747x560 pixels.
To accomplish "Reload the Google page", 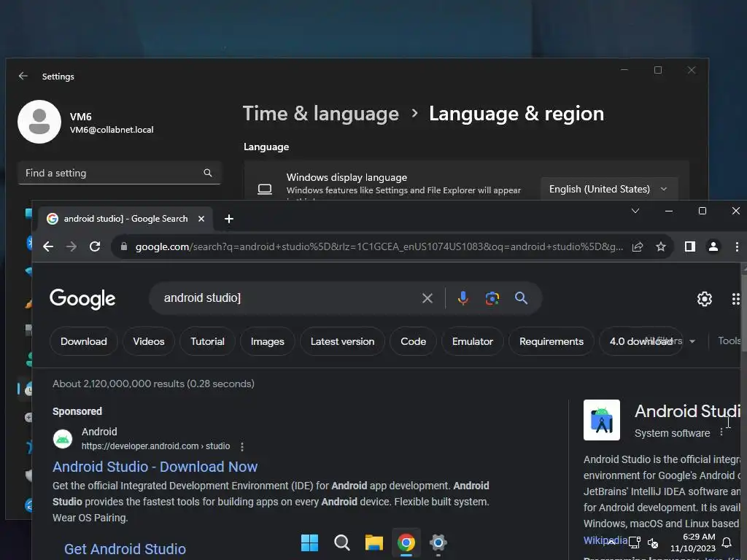I will tap(95, 246).
